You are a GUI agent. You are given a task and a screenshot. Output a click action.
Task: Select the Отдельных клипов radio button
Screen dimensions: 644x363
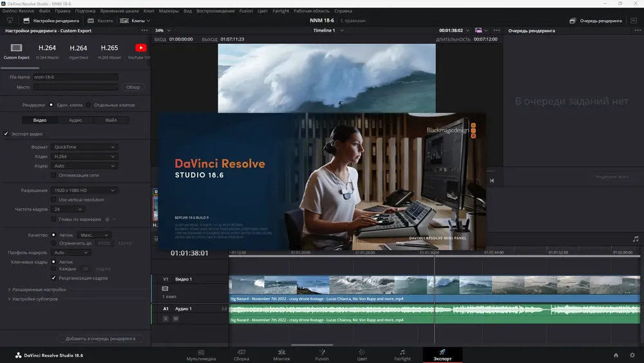point(88,105)
